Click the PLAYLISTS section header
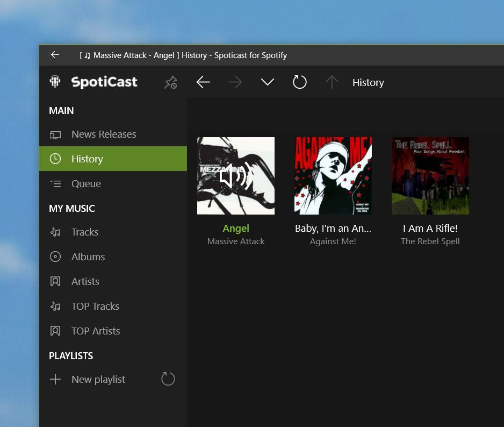Image resolution: width=504 pixels, height=427 pixels. pyautogui.click(x=71, y=356)
